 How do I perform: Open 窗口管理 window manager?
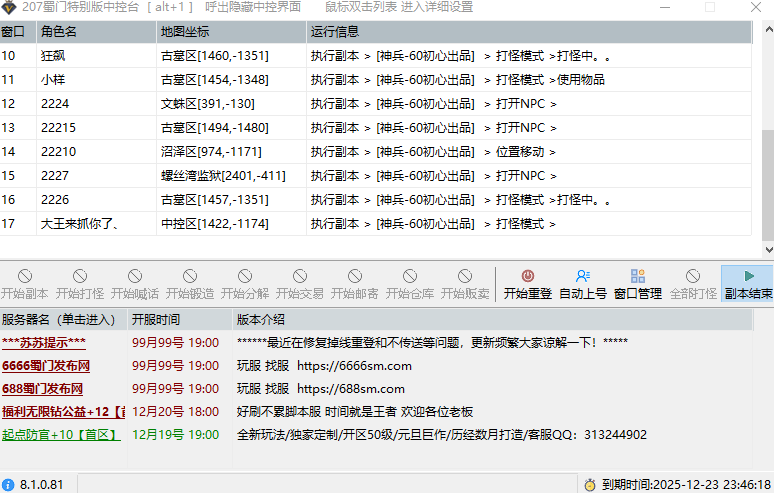637,277
